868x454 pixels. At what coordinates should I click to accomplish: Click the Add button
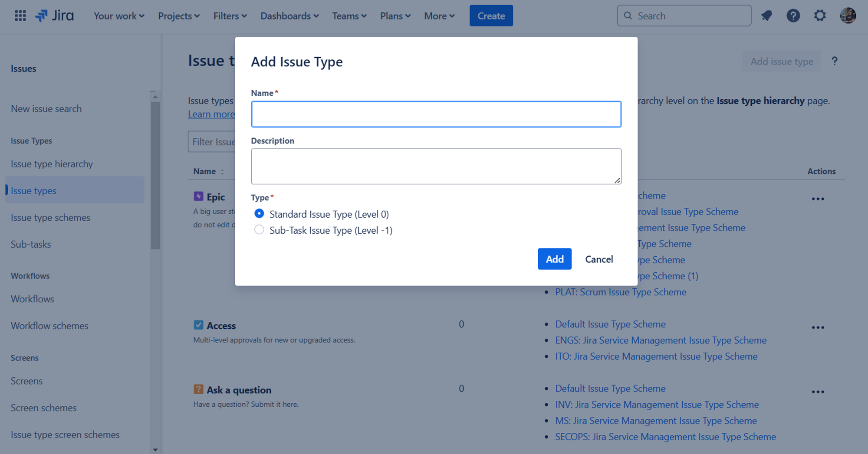(x=554, y=259)
